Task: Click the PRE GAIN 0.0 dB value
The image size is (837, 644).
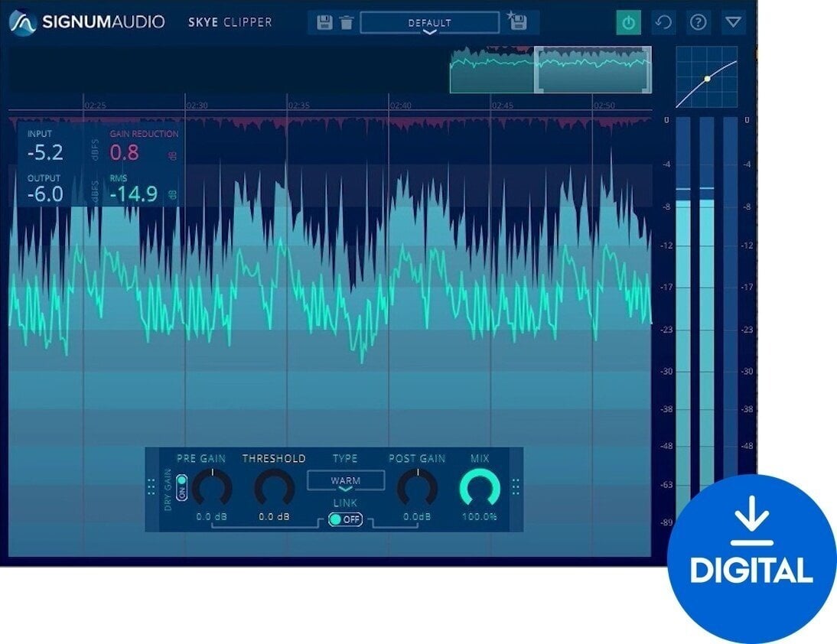Action: [x=211, y=516]
